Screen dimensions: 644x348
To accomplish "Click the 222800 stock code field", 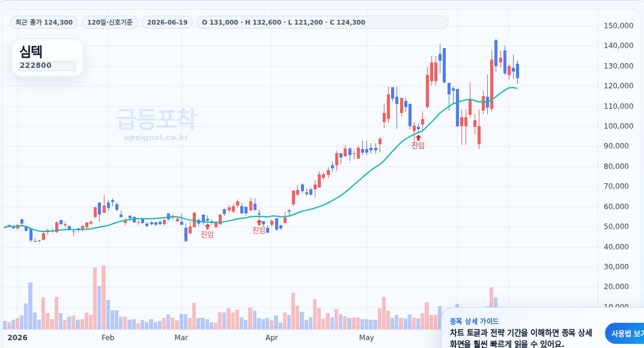I will tap(47, 66).
